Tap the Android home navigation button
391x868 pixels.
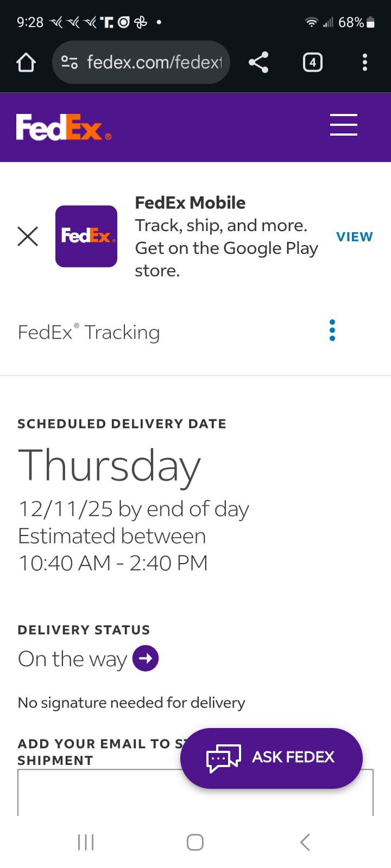195,843
